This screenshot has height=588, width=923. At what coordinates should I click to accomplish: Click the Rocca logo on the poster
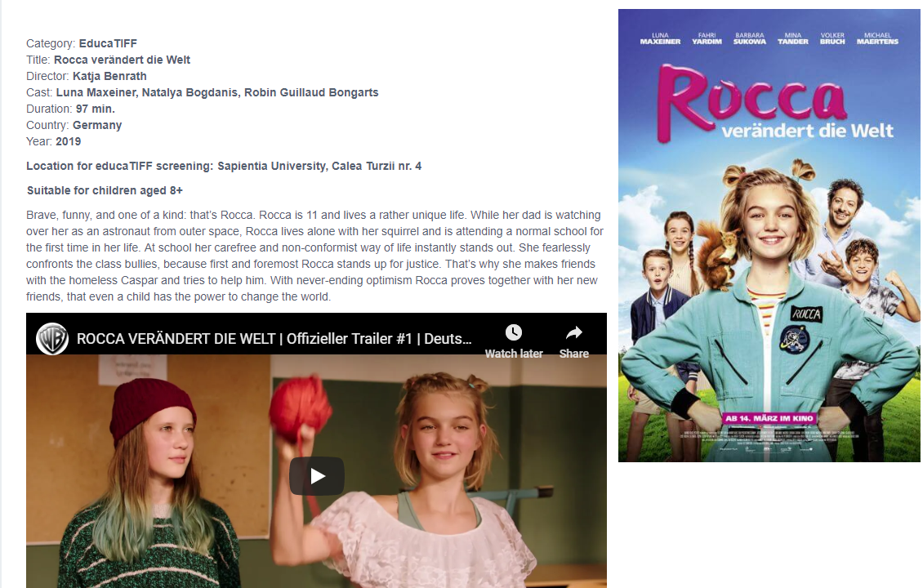[751, 103]
